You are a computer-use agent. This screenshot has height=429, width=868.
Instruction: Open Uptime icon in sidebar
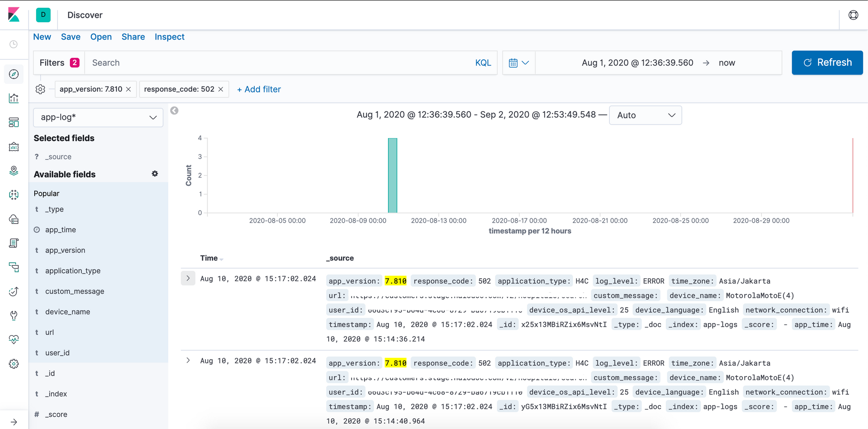(x=14, y=291)
